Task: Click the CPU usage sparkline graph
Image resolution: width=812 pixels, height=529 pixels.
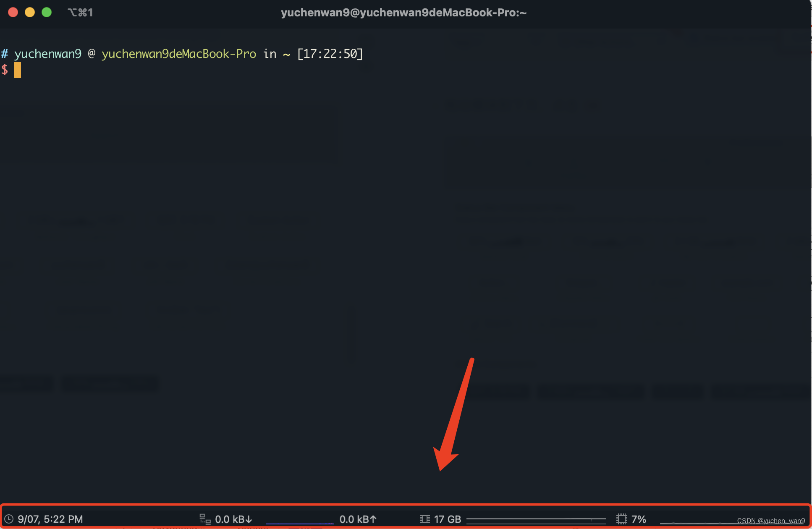Action: pyautogui.click(x=697, y=523)
